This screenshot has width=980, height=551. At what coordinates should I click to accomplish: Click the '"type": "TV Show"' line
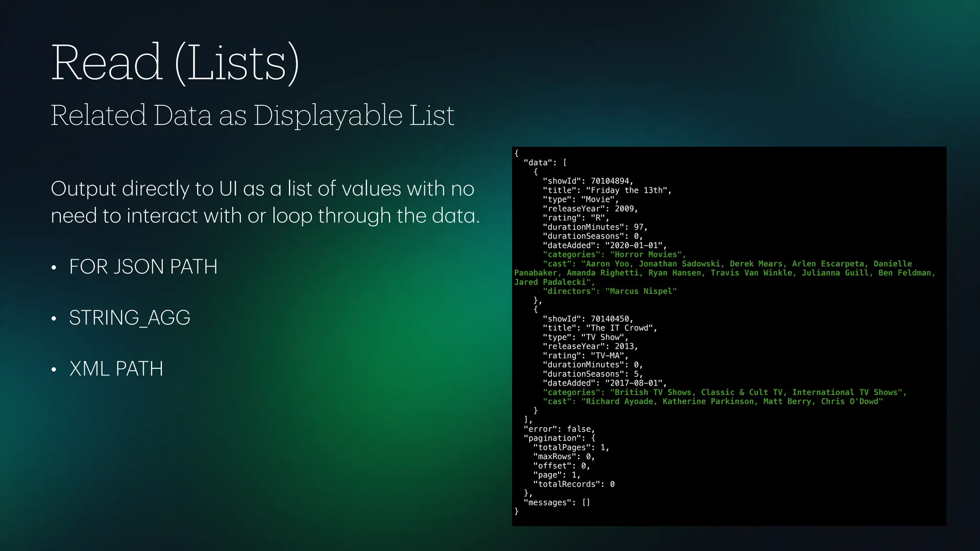(586, 337)
